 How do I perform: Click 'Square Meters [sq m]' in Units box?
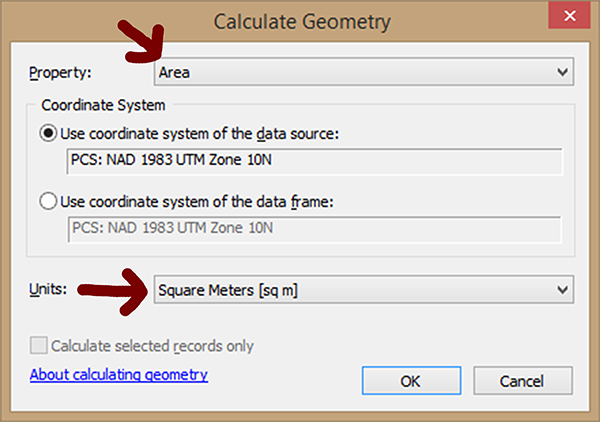(230, 290)
